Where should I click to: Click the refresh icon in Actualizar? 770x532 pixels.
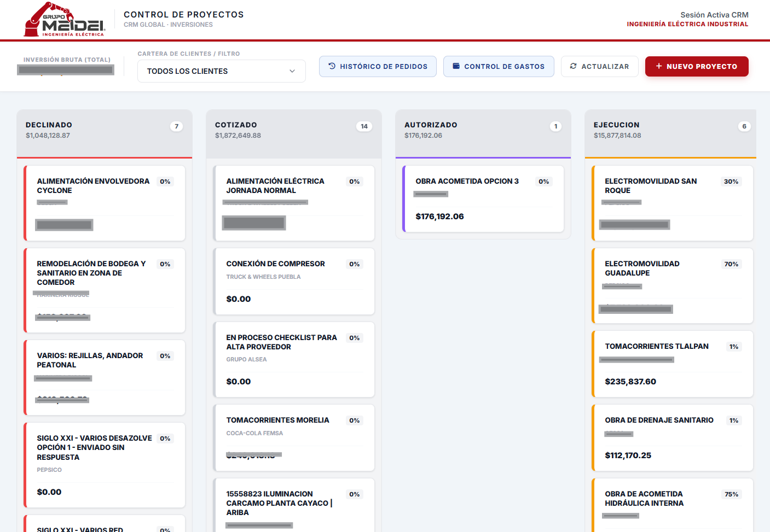(573, 66)
